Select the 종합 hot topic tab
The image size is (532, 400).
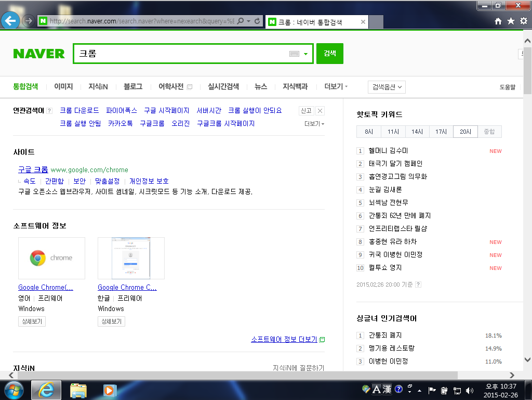(x=489, y=132)
